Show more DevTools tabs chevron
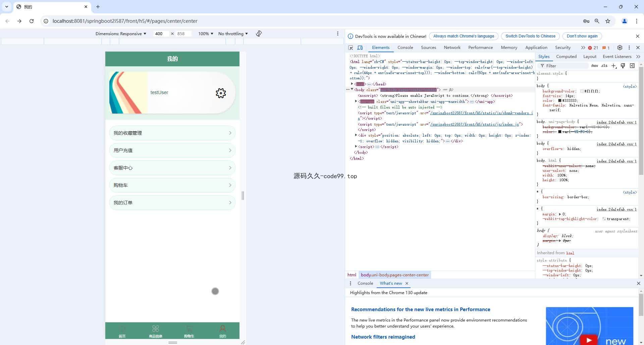The width and height of the screenshot is (644, 345). [x=583, y=48]
